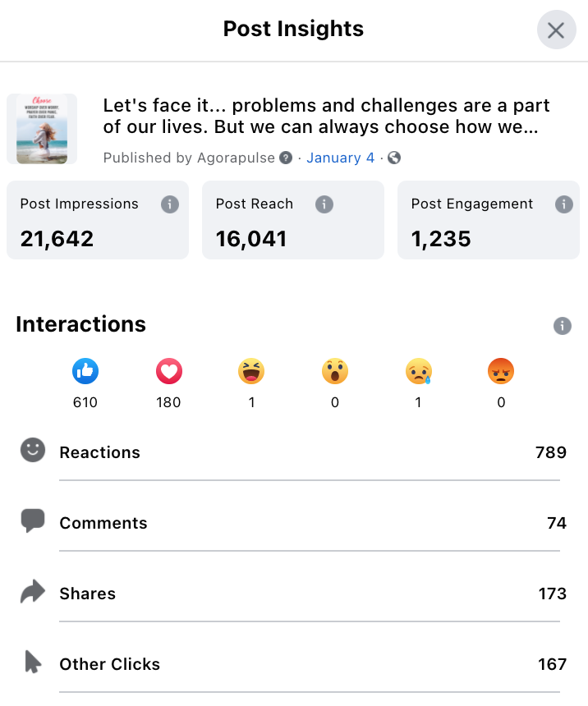This screenshot has height=706, width=588.
Task: Click the blue Like reaction icon
Action: coord(85,371)
